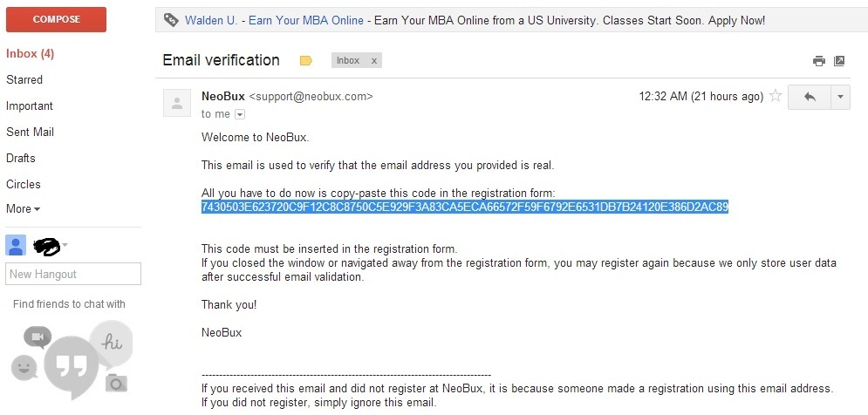The image size is (868, 415).
Task: Click the reply arrow button
Action: click(x=810, y=97)
